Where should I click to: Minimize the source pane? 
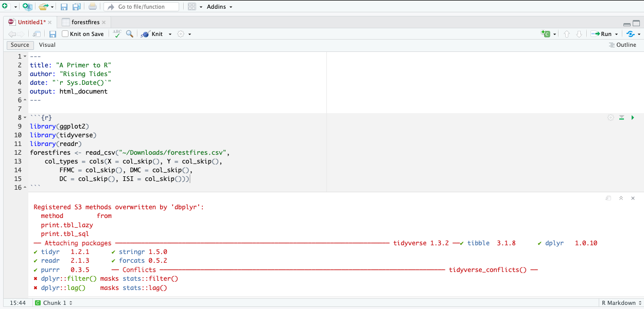(x=627, y=24)
